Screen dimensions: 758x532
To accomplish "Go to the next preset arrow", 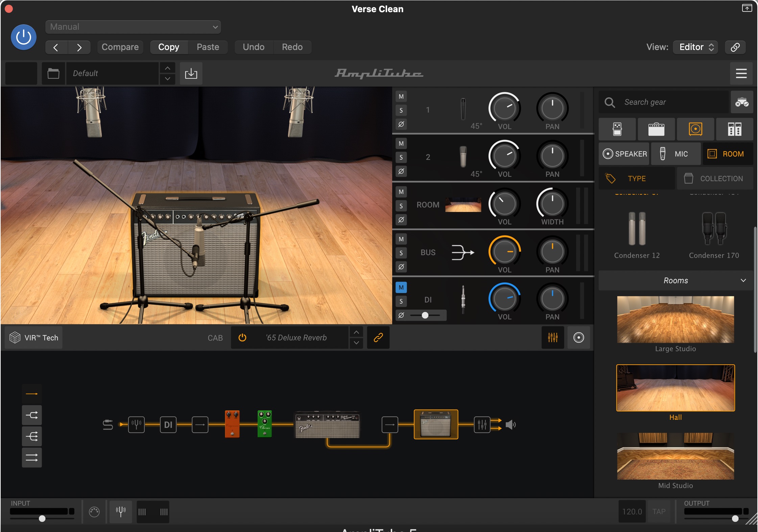I will [x=79, y=47].
